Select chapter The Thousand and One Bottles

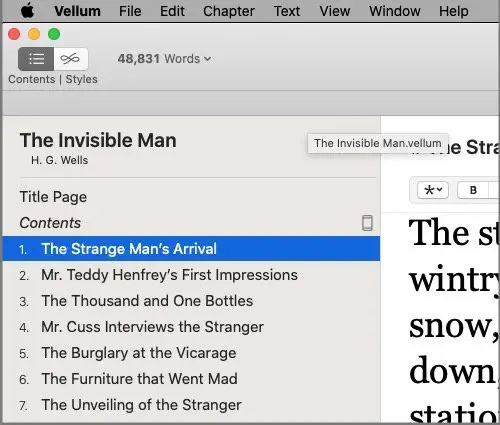point(191,301)
